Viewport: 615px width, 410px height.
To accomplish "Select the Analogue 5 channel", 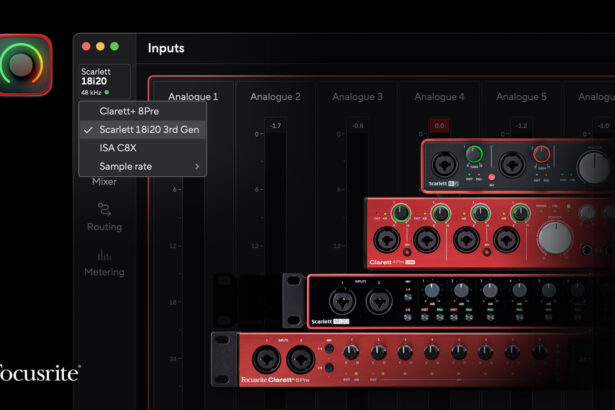I will (x=521, y=97).
